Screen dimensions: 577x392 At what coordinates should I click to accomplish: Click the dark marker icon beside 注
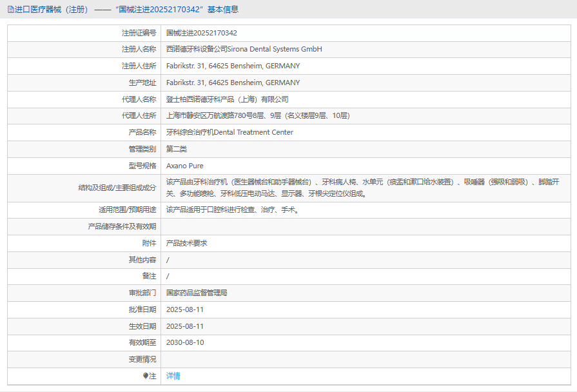tap(145, 376)
